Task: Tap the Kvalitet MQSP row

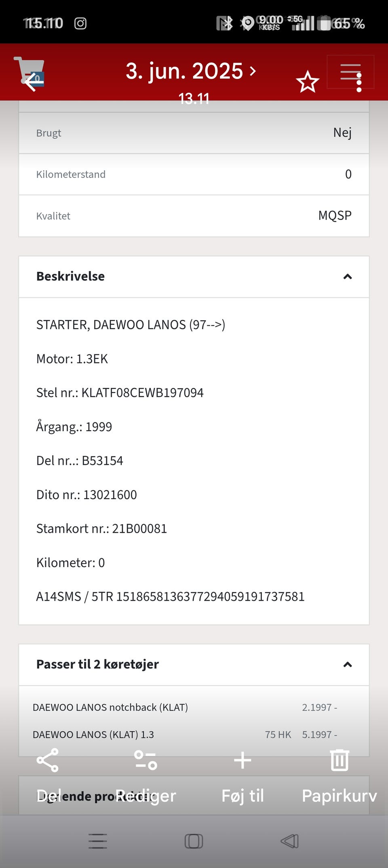Action: pos(194,216)
